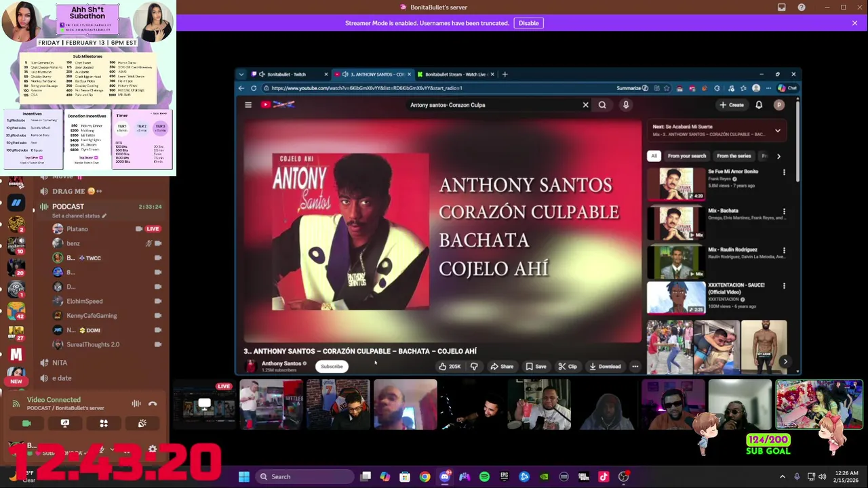868x488 pixels.
Task: Open the YouTube account avatar menu
Action: (x=779, y=105)
